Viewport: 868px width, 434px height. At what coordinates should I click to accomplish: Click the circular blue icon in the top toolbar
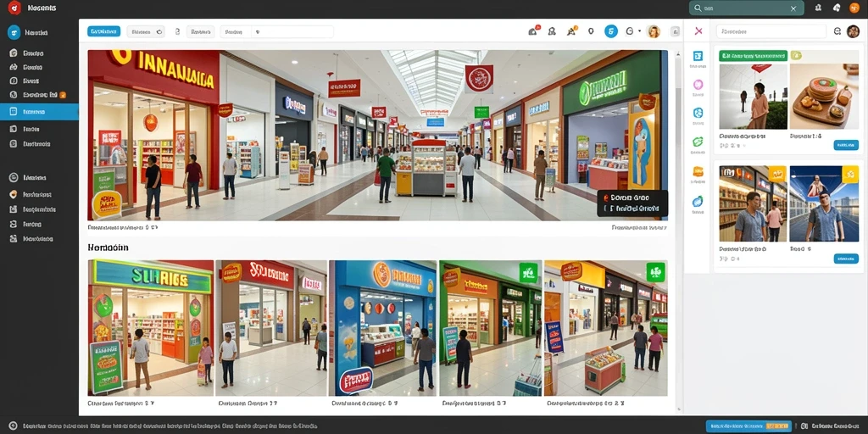610,31
